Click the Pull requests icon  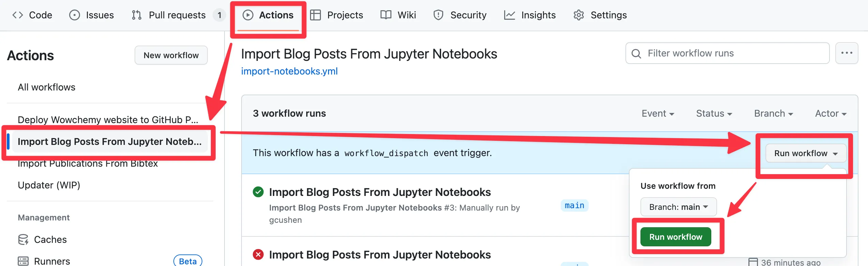click(x=137, y=15)
